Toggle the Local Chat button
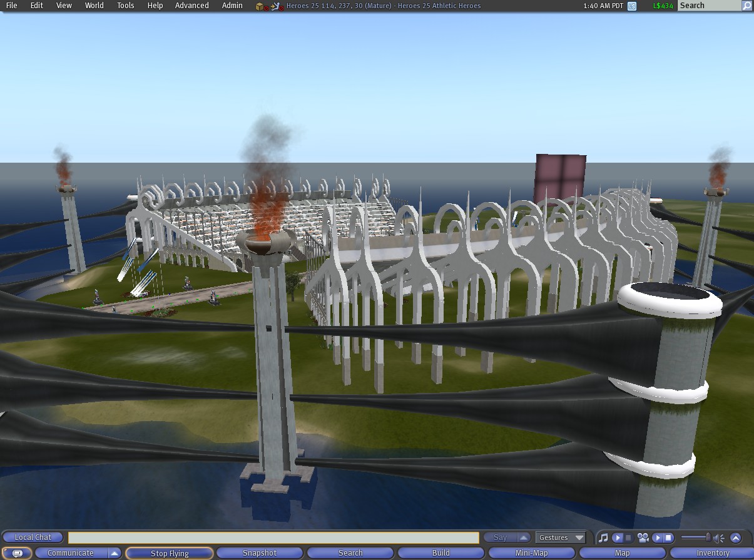754x560 pixels. [x=33, y=537]
